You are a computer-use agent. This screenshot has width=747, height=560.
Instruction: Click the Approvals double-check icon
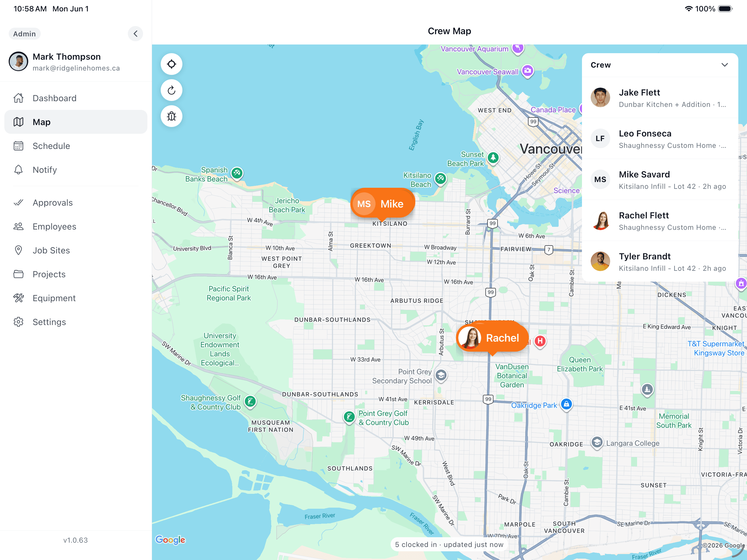tap(18, 202)
